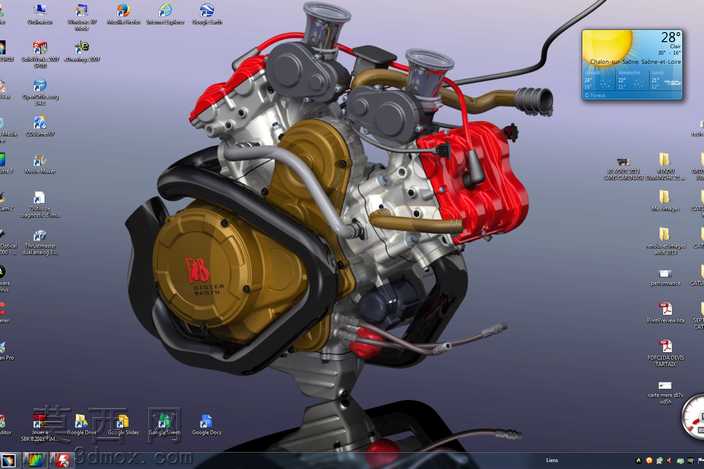Show hidden system tray icons arrow
The image size is (704, 469).
tap(638, 460)
